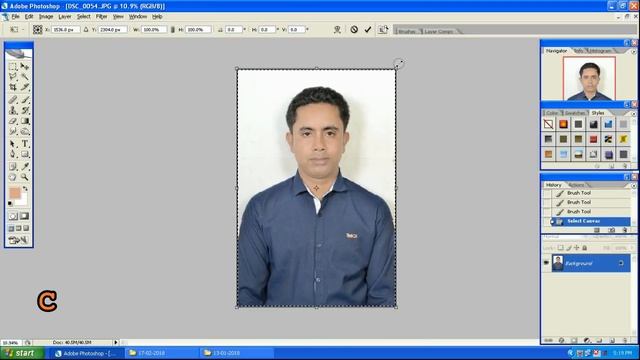This screenshot has width=640, height=360.
Task: Select the Zoom tool
Action: [24, 177]
